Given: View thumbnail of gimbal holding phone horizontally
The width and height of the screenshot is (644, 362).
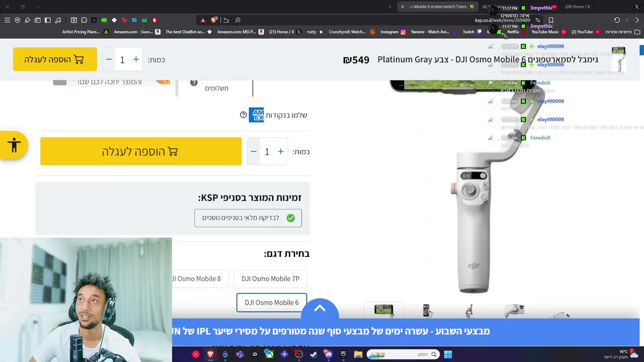Looking at the screenshot, I should (x=384, y=310).
